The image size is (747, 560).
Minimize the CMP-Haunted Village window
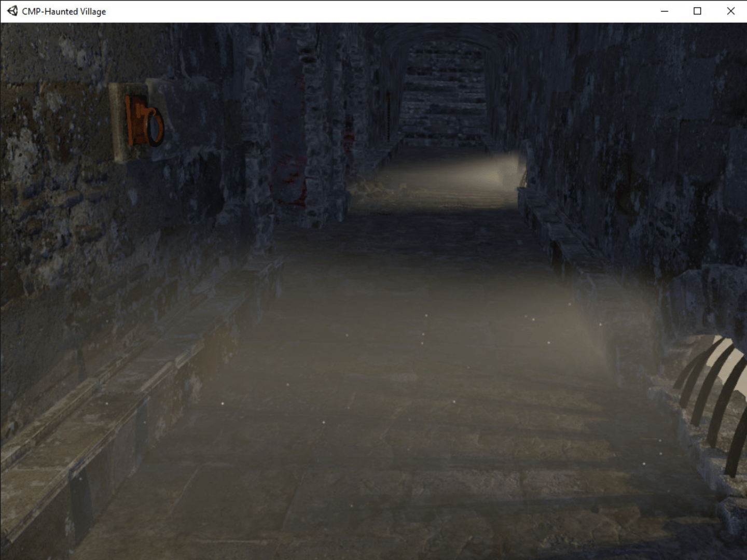664,11
